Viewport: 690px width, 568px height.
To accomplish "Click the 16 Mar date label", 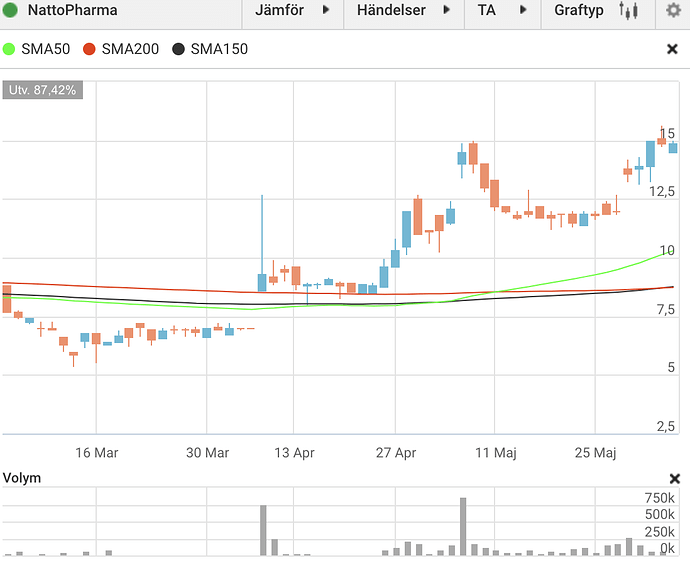I will click(x=97, y=453).
